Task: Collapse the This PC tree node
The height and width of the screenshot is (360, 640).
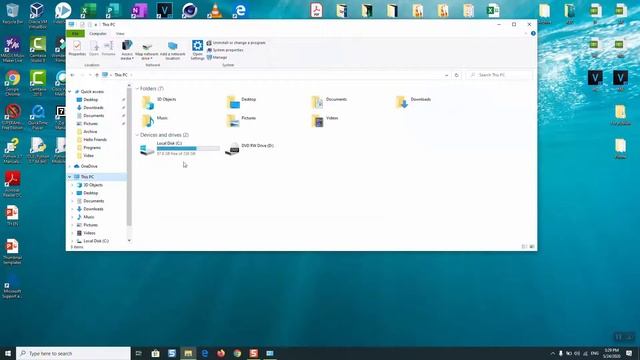Action: click(x=70, y=177)
